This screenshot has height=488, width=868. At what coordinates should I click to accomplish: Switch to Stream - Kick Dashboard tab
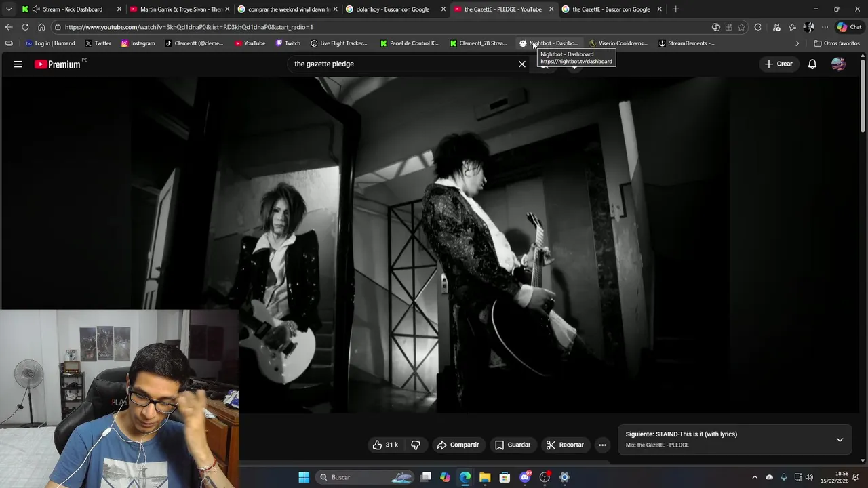(x=73, y=9)
